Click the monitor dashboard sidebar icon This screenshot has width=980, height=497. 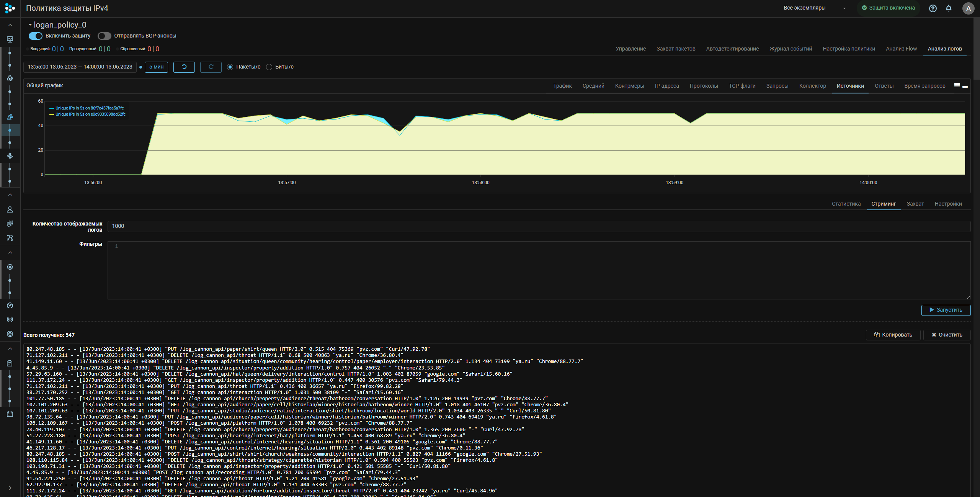click(x=10, y=39)
